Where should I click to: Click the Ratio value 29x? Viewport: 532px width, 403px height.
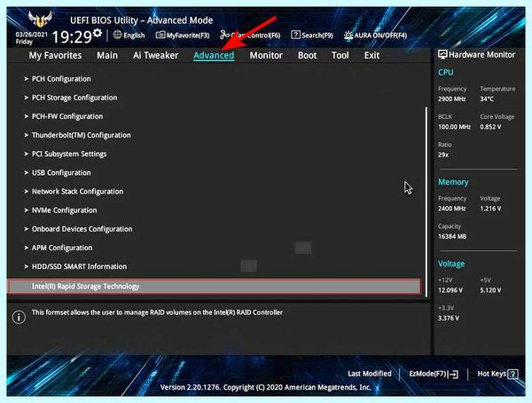(x=443, y=154)
